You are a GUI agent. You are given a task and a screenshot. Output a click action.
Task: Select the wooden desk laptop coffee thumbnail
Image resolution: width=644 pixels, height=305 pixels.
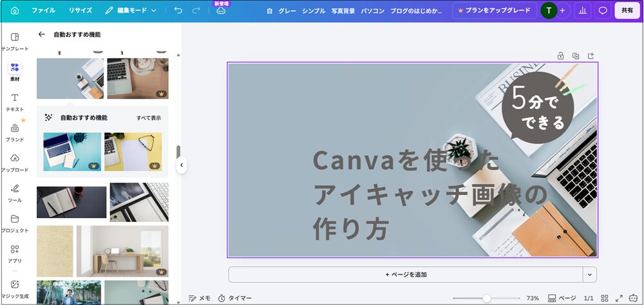click(138, 79)
